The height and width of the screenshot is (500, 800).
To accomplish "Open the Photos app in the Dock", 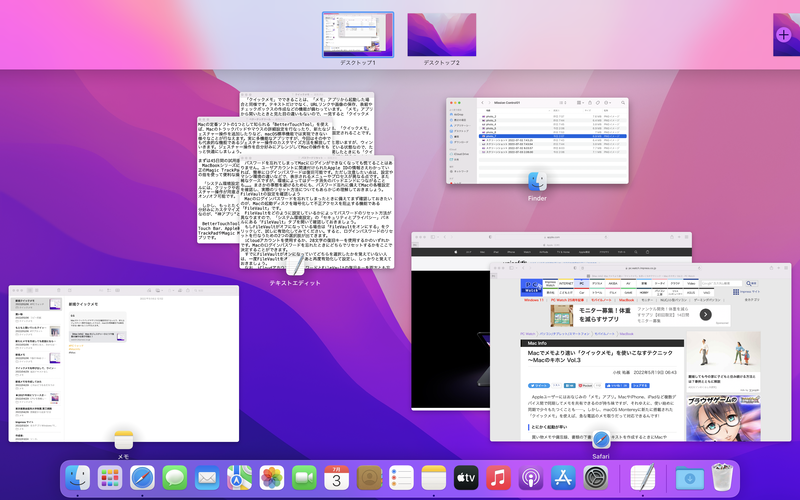I will (x=272, y=478).
